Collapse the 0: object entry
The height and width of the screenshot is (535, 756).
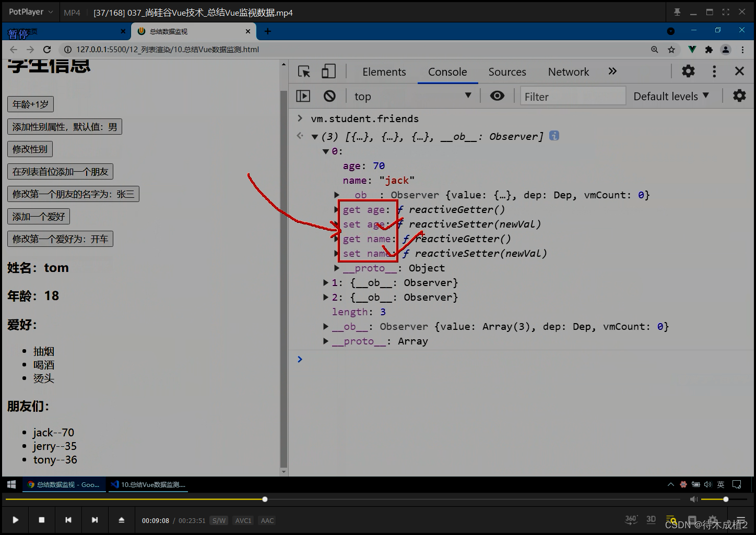click(326, 151)
